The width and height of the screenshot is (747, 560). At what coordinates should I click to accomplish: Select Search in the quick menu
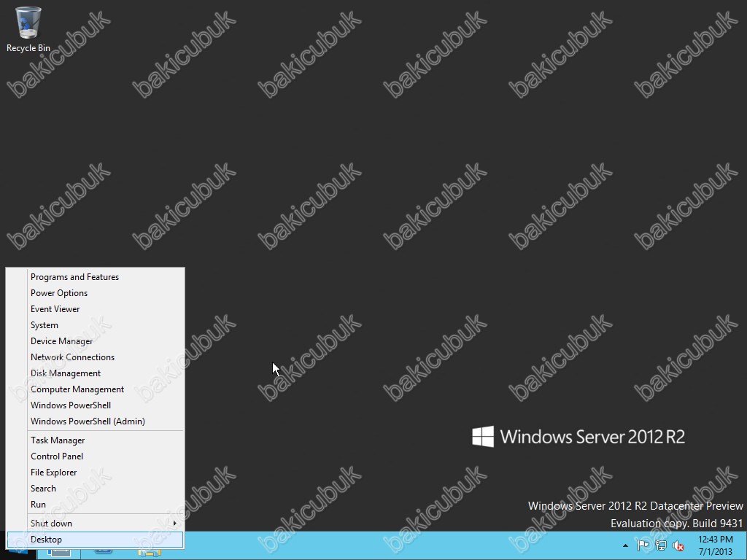point(96,489)
